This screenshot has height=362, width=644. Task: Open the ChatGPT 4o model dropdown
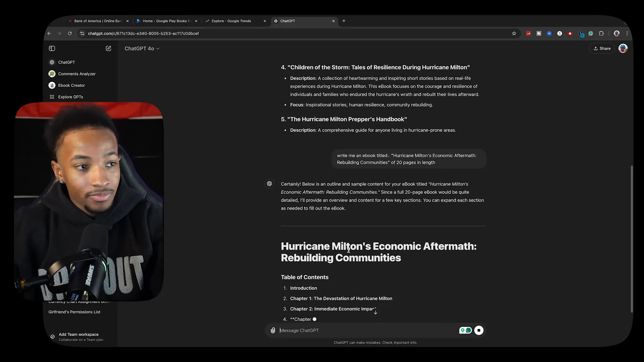pos(142,49)
